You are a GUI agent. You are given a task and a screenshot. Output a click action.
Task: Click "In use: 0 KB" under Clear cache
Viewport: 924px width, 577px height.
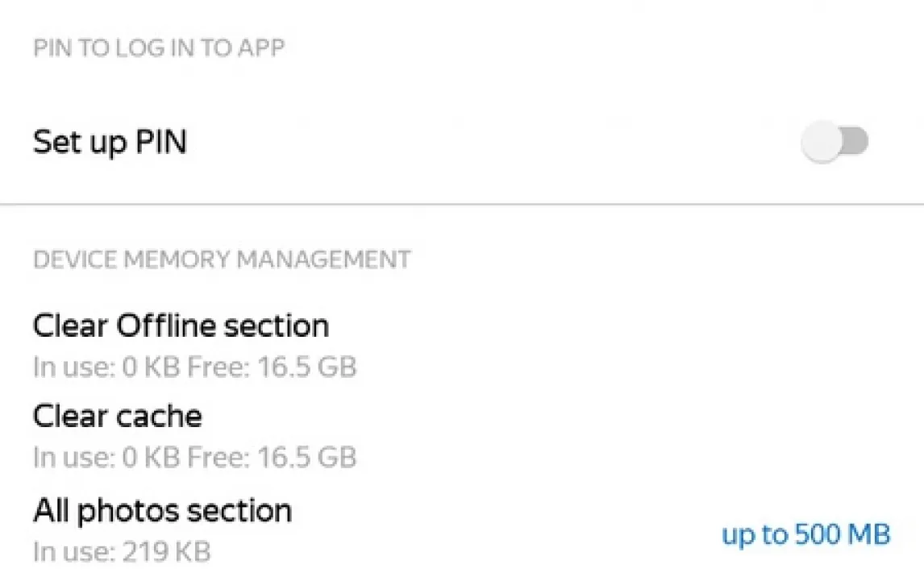pos(107,458)
